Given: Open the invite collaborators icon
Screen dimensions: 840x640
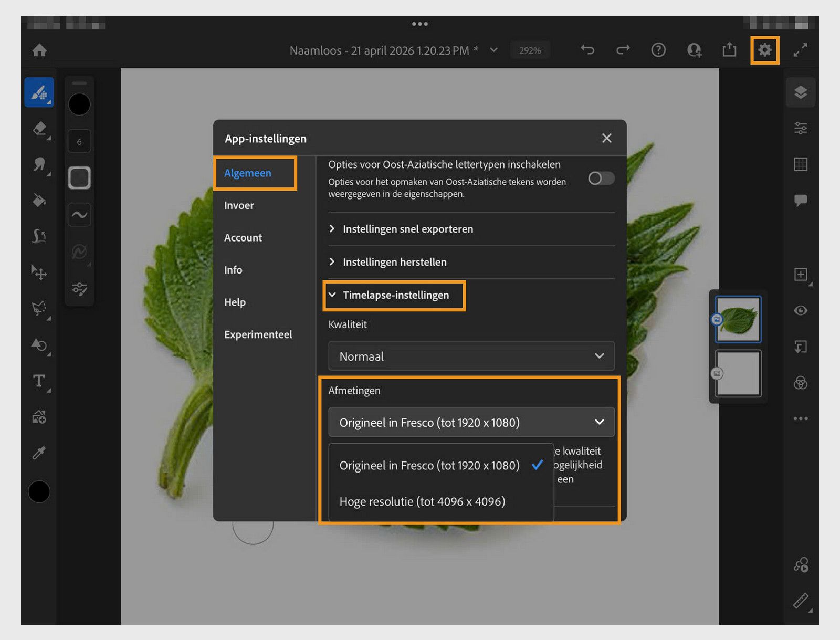Looking at the screenshot, I should (x=694, y=50).
